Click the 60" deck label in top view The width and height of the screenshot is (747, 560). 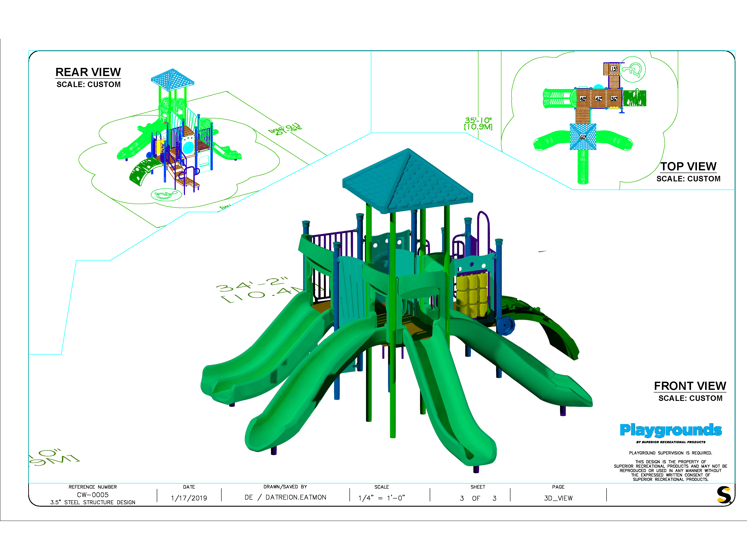[583, 137]
